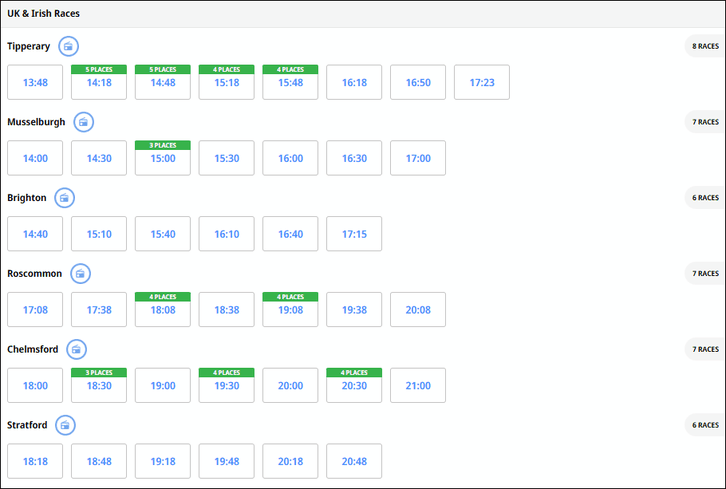Click Chelmsford 20:30 race
Viewport: 726px width, 489px height.
click(354, 385)
